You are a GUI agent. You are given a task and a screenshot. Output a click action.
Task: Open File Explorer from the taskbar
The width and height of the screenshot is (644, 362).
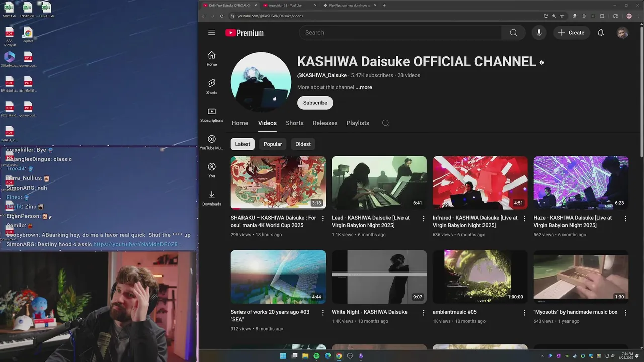[x=305, y=356]
